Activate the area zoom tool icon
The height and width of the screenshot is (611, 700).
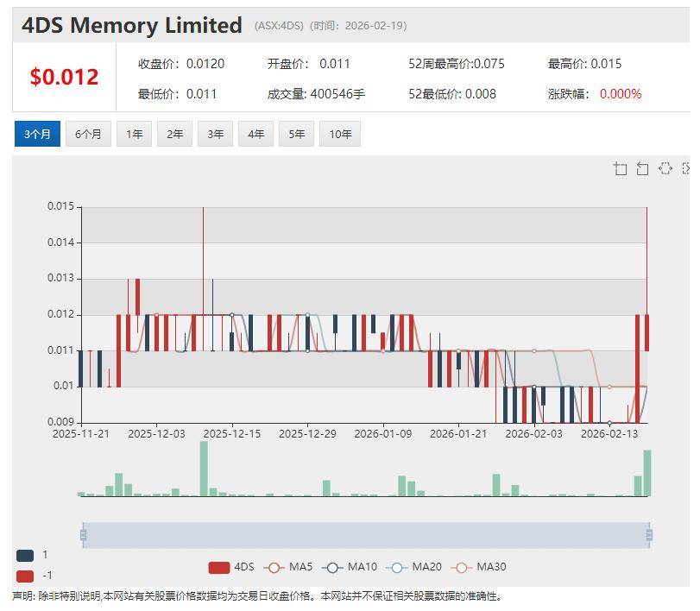click(620, 168)
